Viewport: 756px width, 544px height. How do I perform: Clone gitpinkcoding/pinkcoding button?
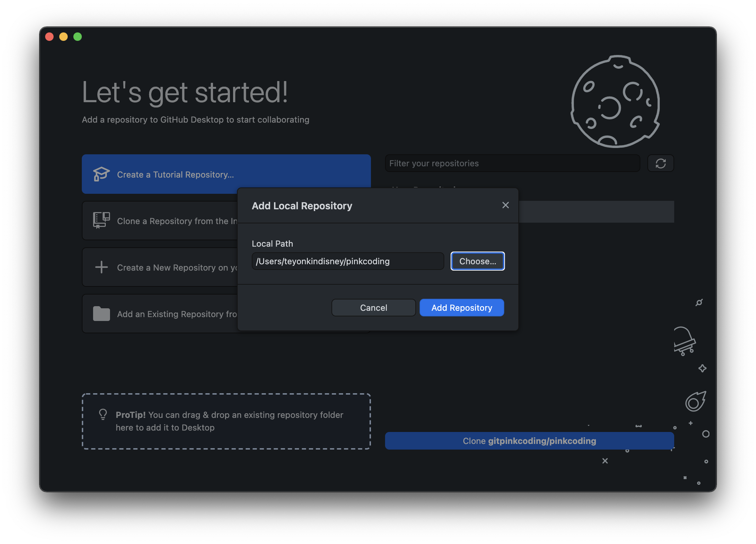[x=529, y=441]
